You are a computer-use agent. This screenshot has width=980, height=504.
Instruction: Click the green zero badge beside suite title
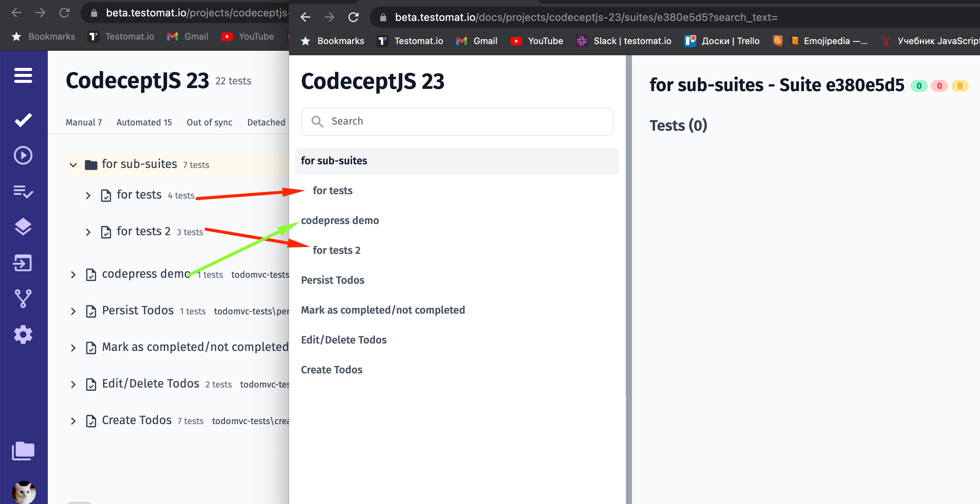(919, 86)
